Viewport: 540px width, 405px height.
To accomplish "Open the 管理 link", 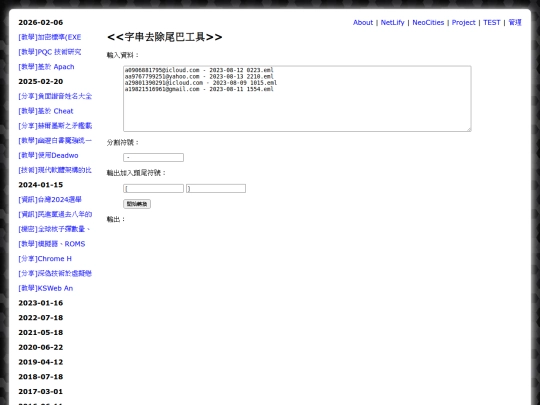I will [x=515, y=22].
